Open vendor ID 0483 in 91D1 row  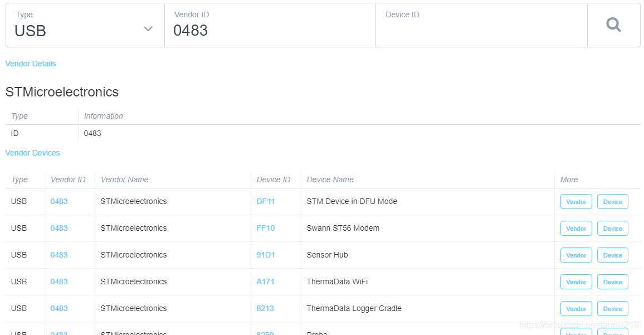pos(58,255)
